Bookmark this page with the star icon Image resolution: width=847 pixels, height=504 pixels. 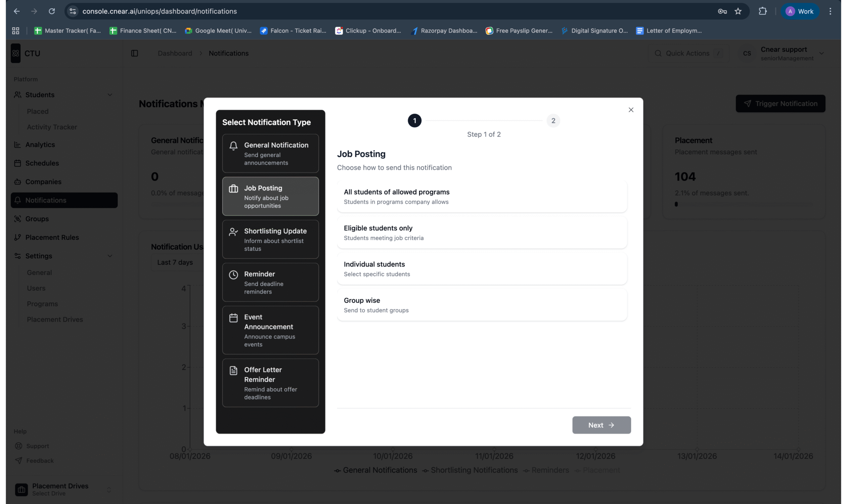click(x=737, y=11)
